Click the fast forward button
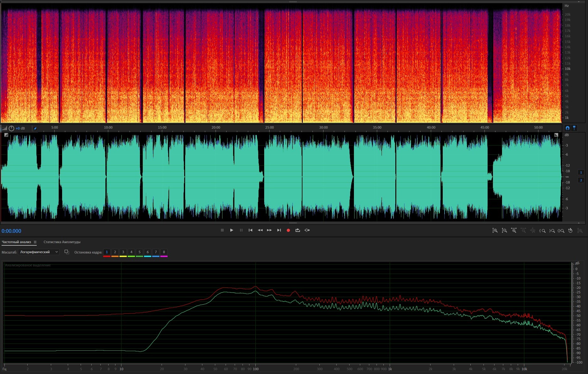588x374 pixels. pyautogui.click(x=269, y=230)
